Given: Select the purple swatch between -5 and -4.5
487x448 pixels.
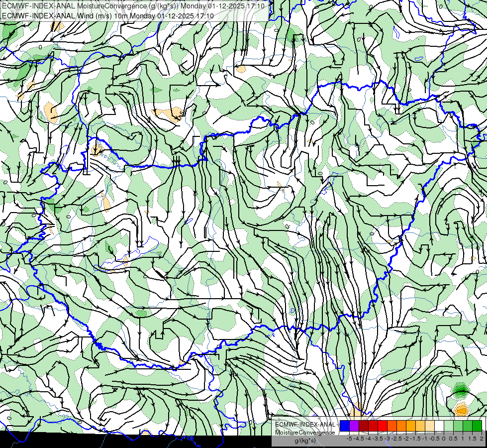Looking at the screenshot, I should click(x=354, y=426).
